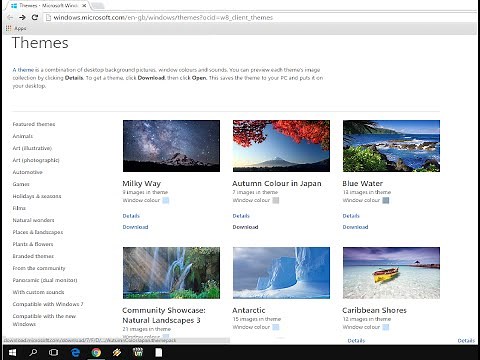The height and width of the screenshot is (360, 480).
Task: Click Blue Water window colour swatch
Action: click(x=386, y=200)
